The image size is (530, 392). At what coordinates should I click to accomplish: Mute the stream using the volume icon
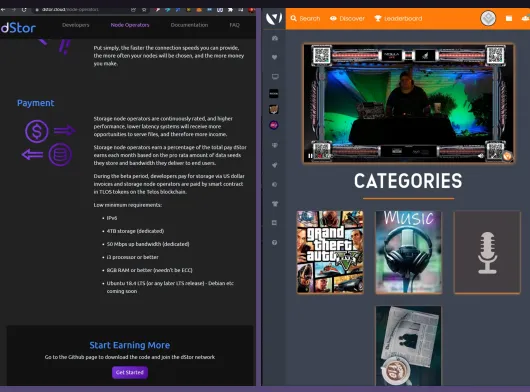(481, 156)
